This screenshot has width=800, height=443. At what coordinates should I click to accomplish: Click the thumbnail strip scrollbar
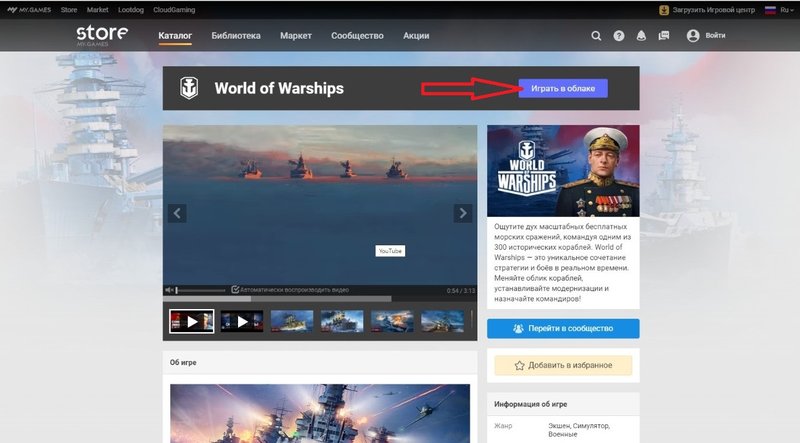click(x=472, y=321)
